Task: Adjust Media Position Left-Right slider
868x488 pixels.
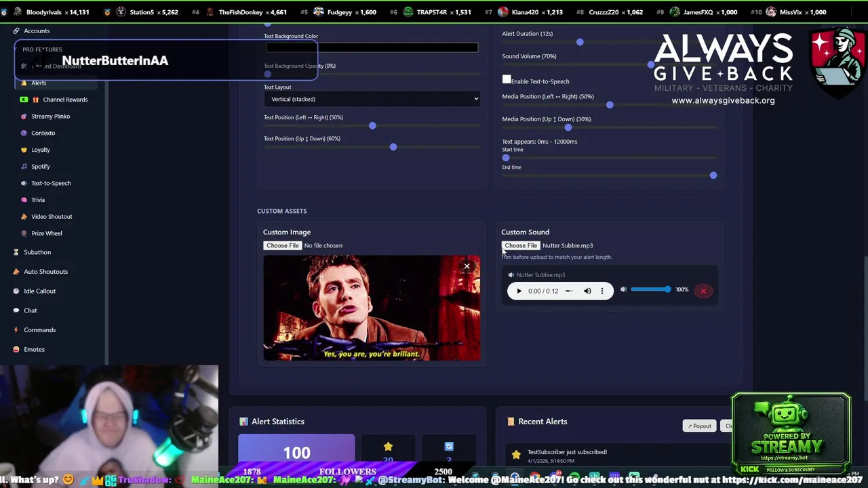Action: [x=610, y=105]
